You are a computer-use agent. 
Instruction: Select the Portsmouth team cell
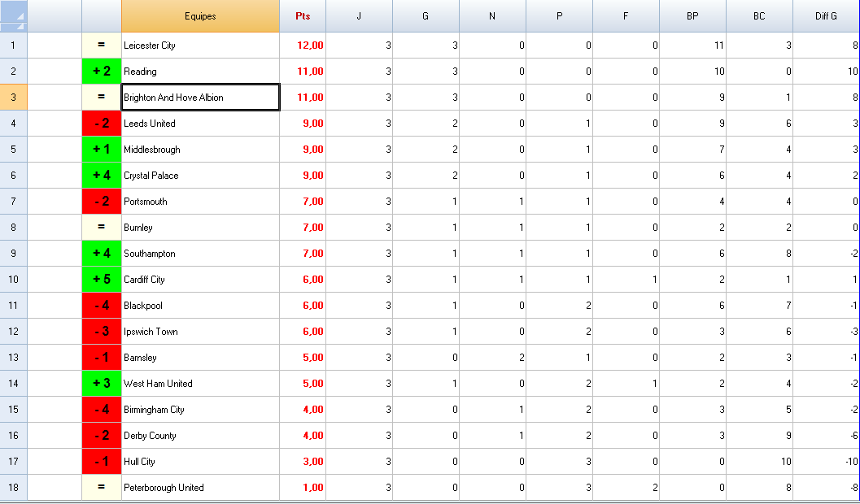coord(200,202)
